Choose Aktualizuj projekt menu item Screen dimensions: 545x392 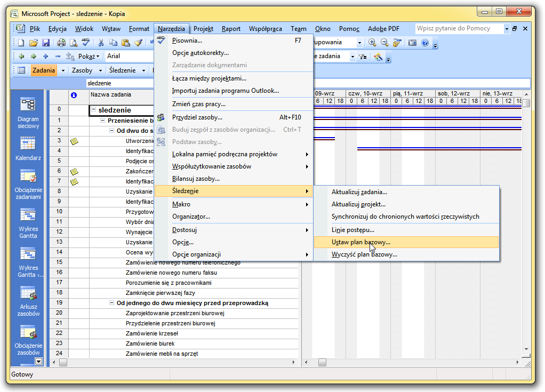tap(406, 204)
